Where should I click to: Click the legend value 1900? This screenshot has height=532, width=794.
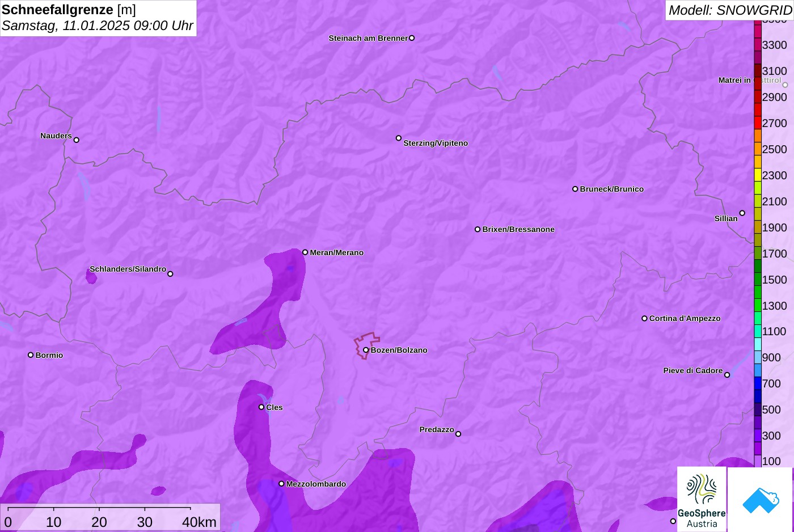click(774, 227)
